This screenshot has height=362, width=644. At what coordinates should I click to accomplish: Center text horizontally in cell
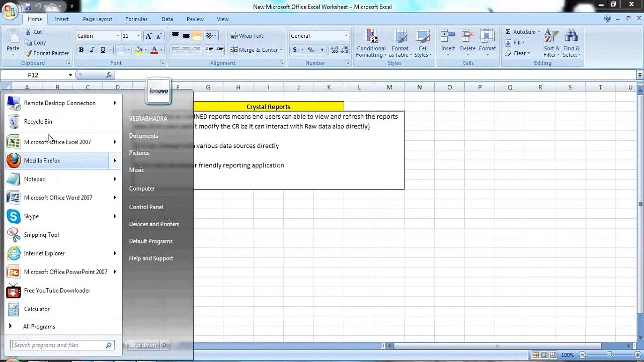click(186, 50)
